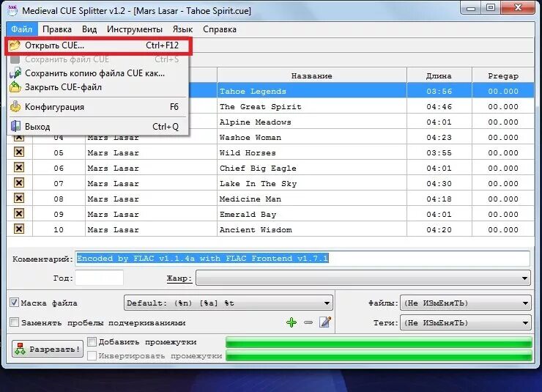Select the Medicine Man track title
Viewport: 542px width, 392px height.
click(x=250, y=199)
